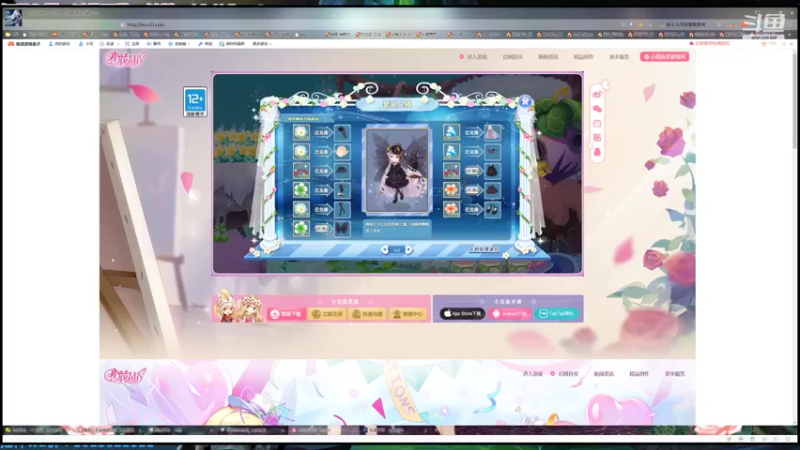Click the 快速充值 recharge button
800x450 pixels.
click(368, 314)
